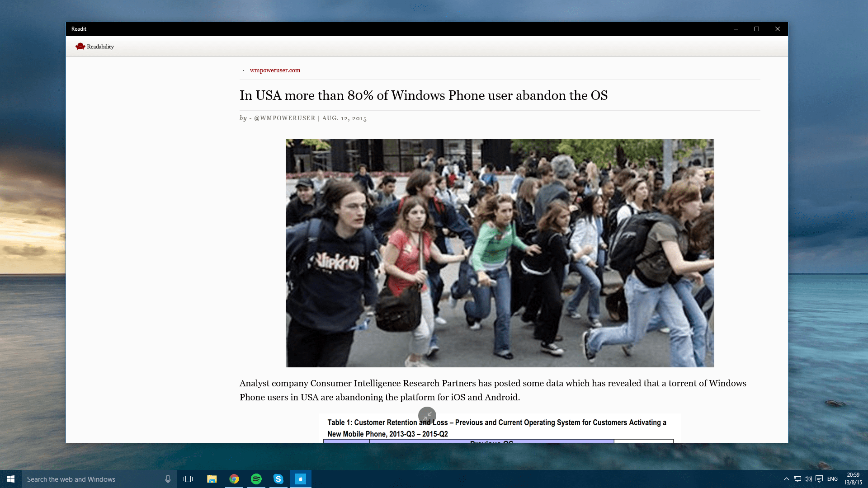The width and height of the screenshot is (868, 488).
Task: Select the Readit app taskbar icon
Action: coord(301,479)
